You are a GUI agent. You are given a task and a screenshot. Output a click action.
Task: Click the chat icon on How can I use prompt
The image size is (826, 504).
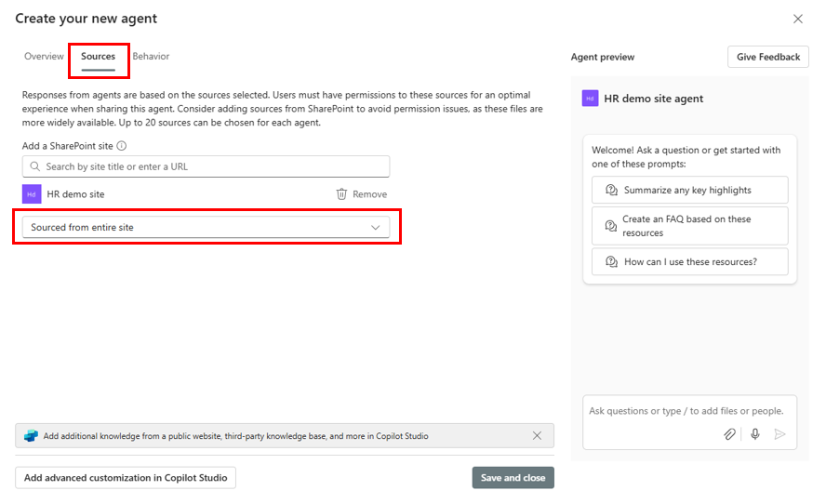coord(611,261)
